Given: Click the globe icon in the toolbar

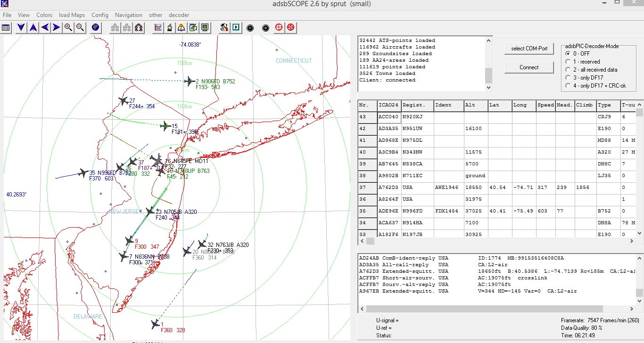Looking at the screenshot, I should (x=96, y=27).
